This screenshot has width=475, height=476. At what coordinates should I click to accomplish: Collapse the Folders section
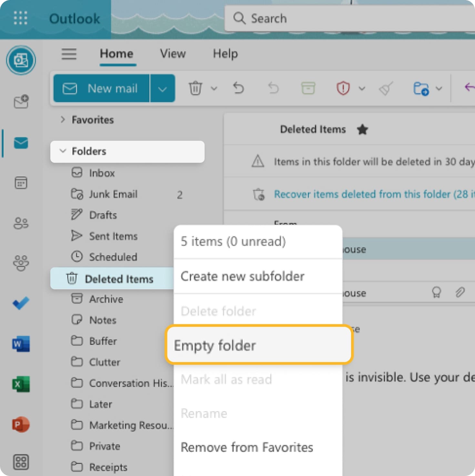[x=63, y=151]
